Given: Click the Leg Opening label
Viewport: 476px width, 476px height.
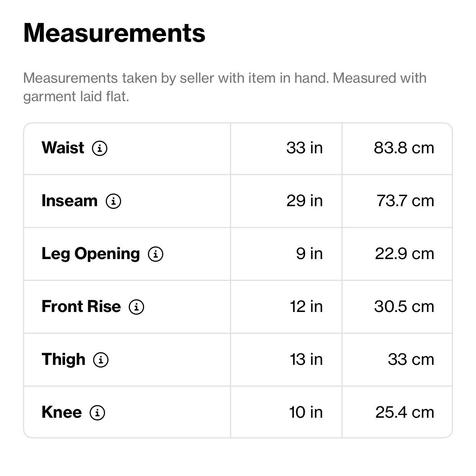Looking at the screenshot, I should [x=91, y=254].
